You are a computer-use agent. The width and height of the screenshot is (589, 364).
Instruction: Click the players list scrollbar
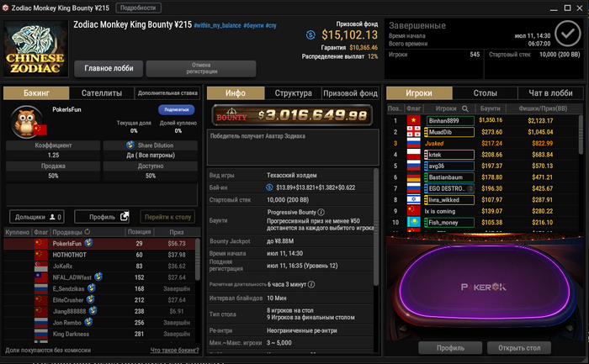coord(581,134)
